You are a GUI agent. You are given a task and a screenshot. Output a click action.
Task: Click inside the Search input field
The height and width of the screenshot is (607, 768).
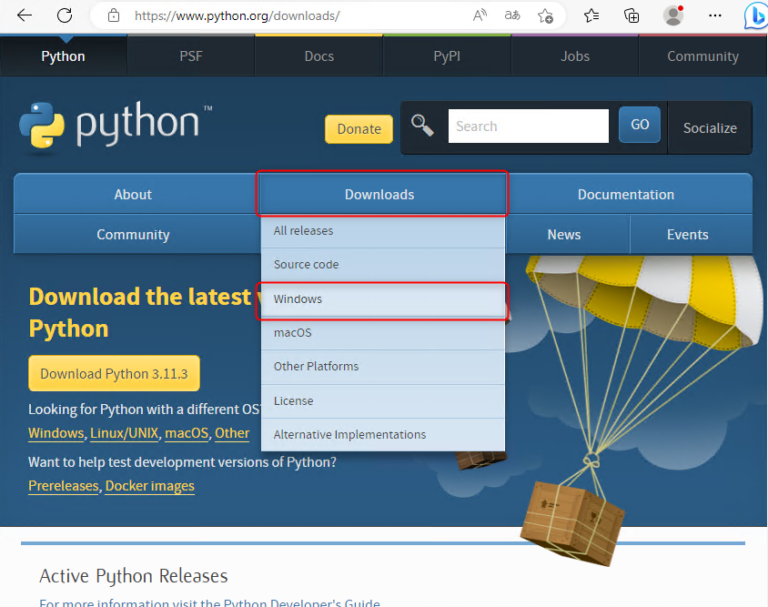(528, 126)
